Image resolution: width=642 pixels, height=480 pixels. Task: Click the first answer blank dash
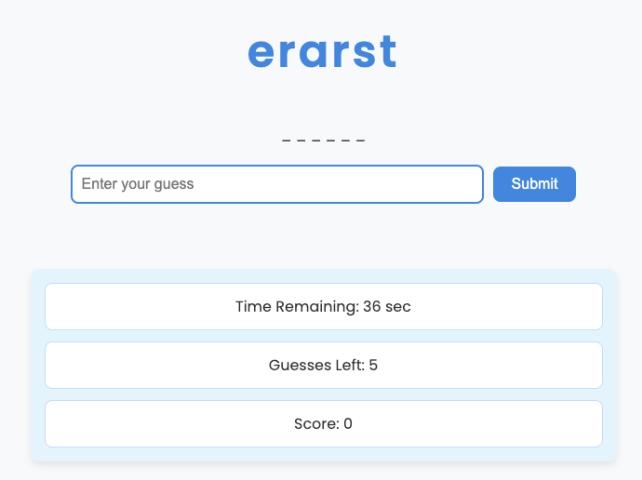287,140
